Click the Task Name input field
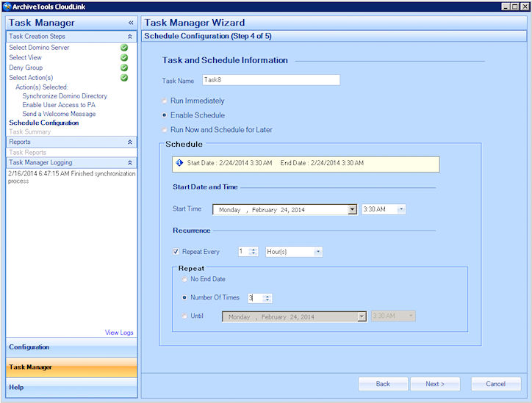The image size is (532, 403). pos(271,80)
